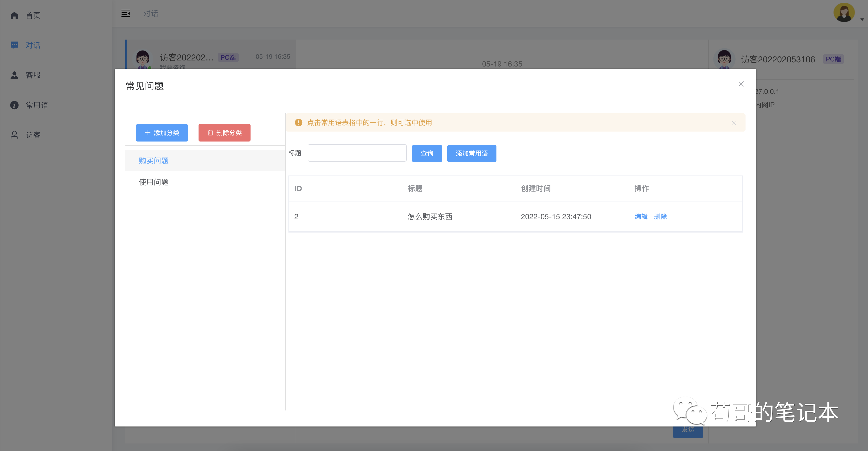Click the 添加分类 button

(x=162, y=133)
